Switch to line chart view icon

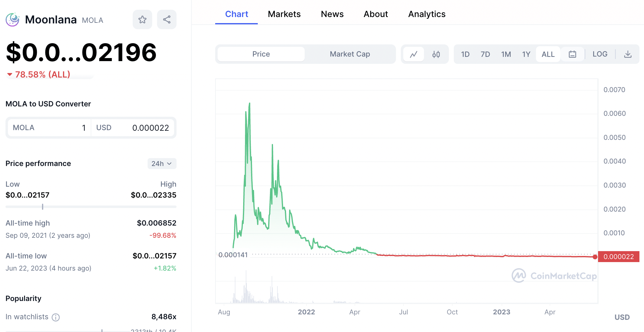tap(414, 54)
